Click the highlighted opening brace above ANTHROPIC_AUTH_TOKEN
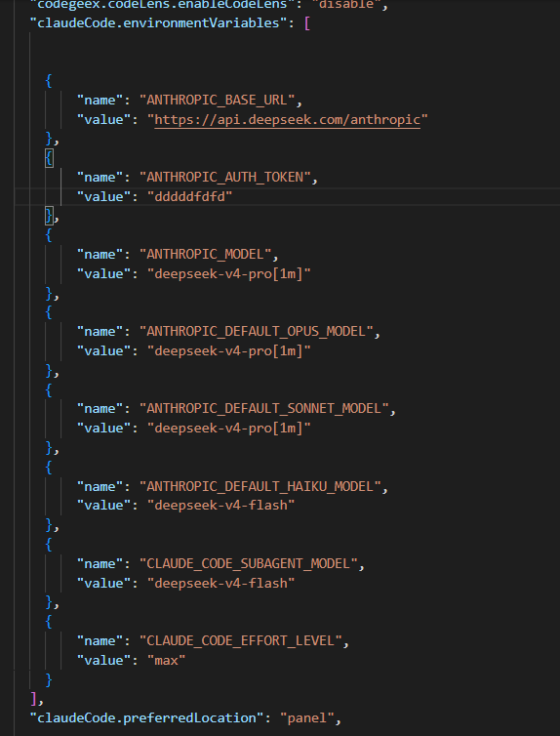This screenshot has width=560, height=736. coord(49,158)
